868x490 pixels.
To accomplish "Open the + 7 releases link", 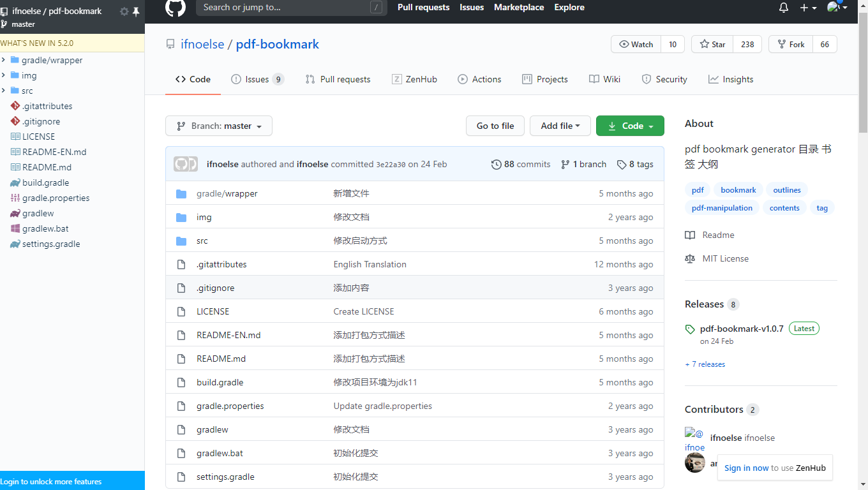I will pos(705,364).
